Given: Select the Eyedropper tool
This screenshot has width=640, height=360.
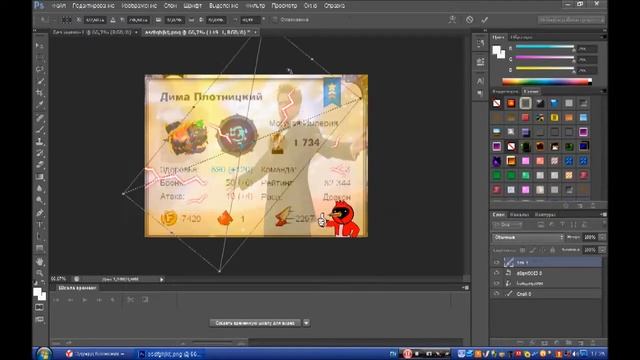Looking at the screenshot, I should click(40, 105).
